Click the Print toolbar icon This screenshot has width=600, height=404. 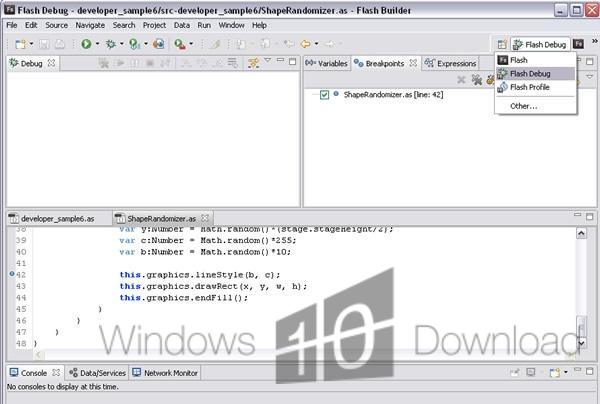tap(59, 44)
